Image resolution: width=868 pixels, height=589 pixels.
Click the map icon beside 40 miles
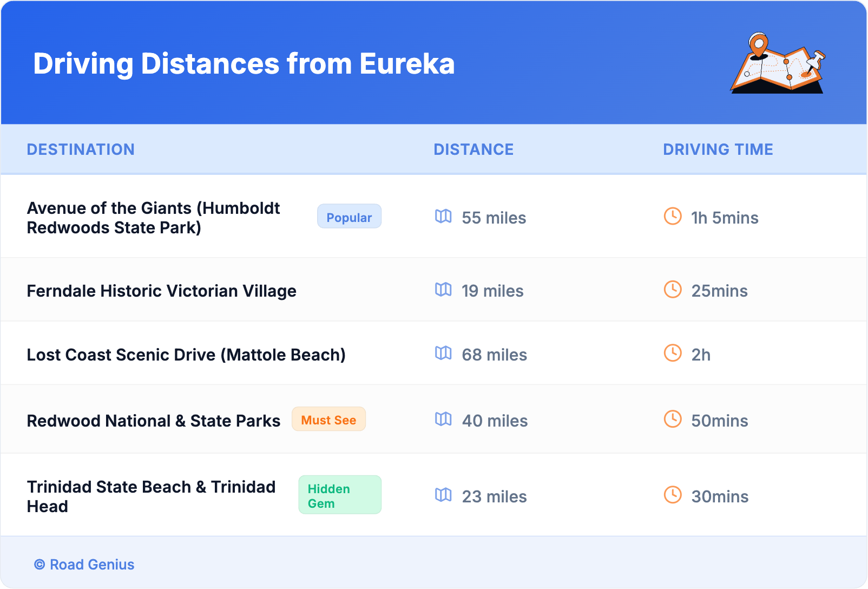click(443, 419)
